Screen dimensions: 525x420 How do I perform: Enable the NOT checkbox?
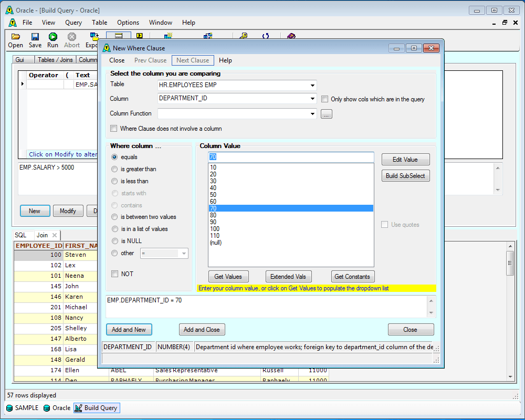[x=114, y=274]
